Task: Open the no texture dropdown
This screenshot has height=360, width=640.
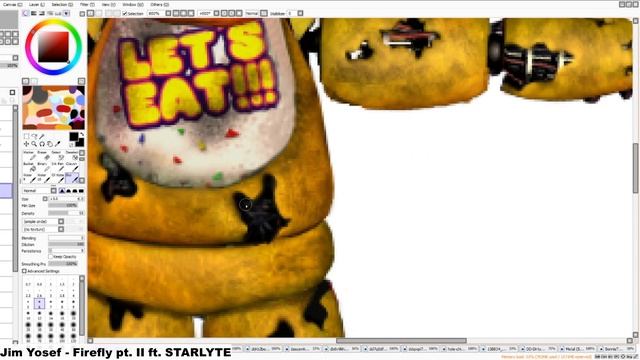Action: pos(61,229)
